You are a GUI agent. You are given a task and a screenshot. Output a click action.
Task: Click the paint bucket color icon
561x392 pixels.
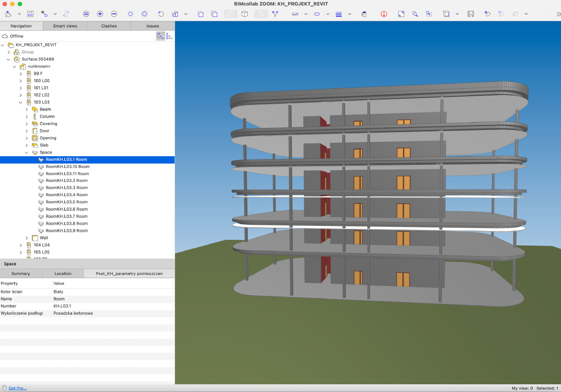(x=364, y=14)
